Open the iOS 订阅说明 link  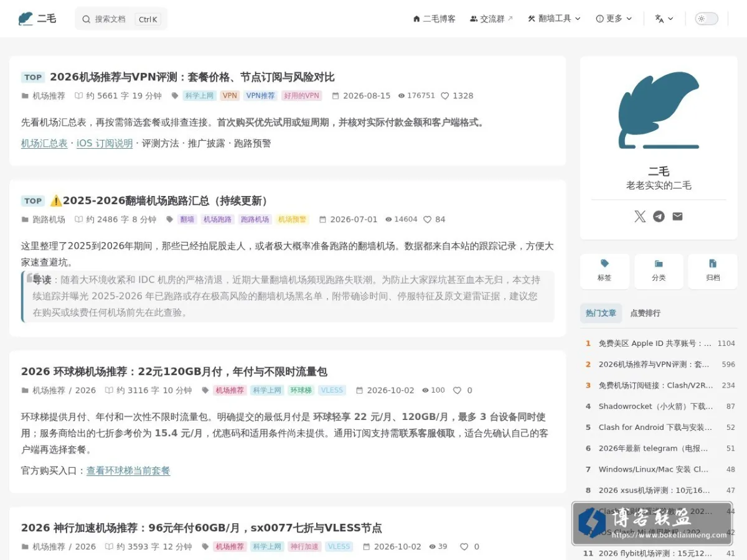point(105,143)
